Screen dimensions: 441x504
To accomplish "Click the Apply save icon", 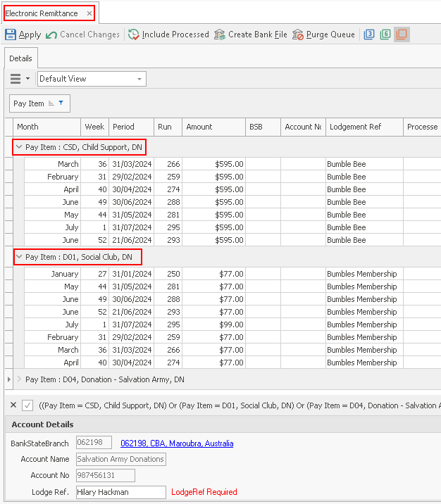I will (x=11, y=34).
